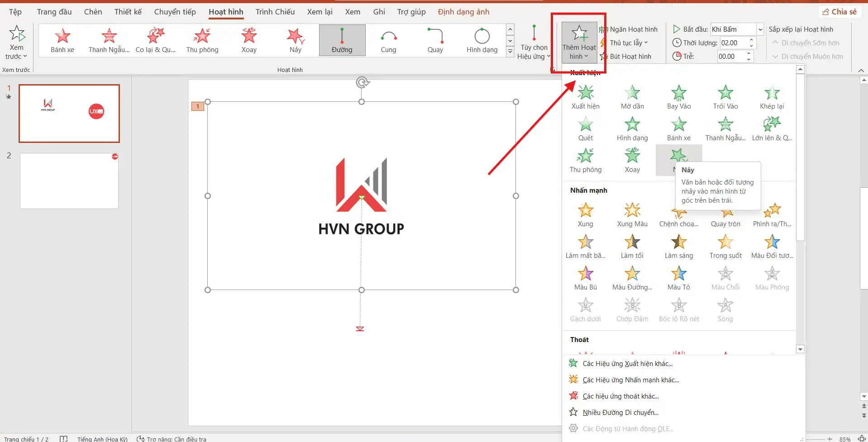Choose Lớn lên & Q... entrance effect

point(772,129)
